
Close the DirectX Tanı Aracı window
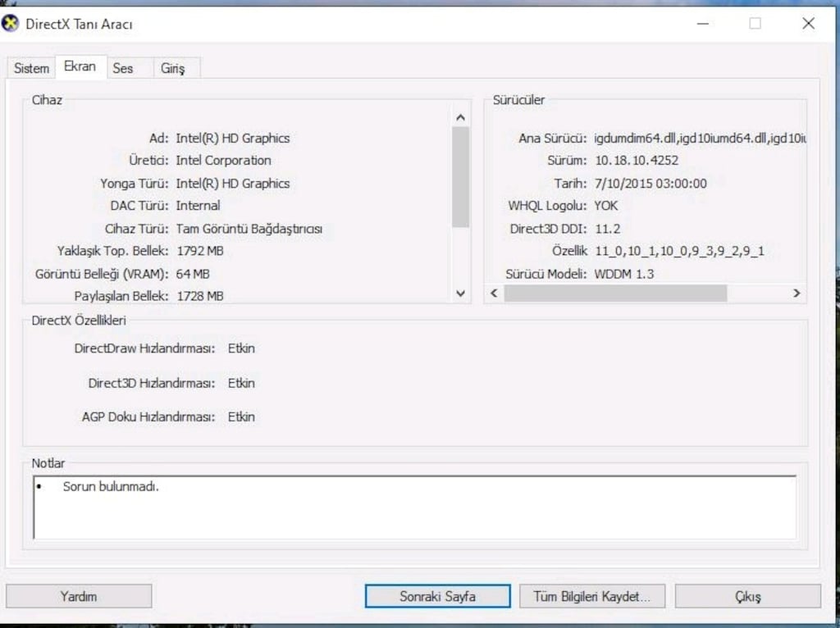(808, 24)
